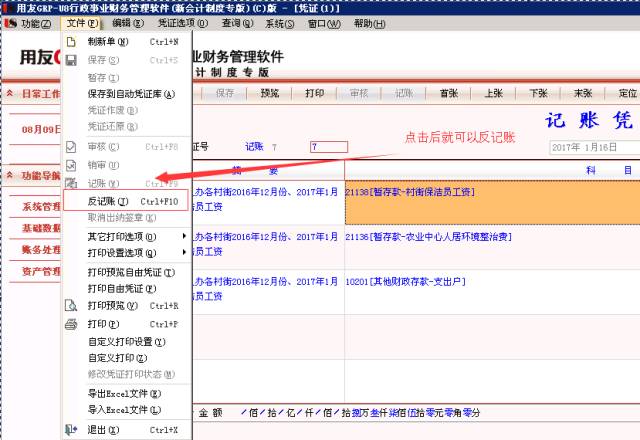Screen dimensions: 640x440
Task: Click the new voucher (制新单) page icon
Action: [70, 42]
